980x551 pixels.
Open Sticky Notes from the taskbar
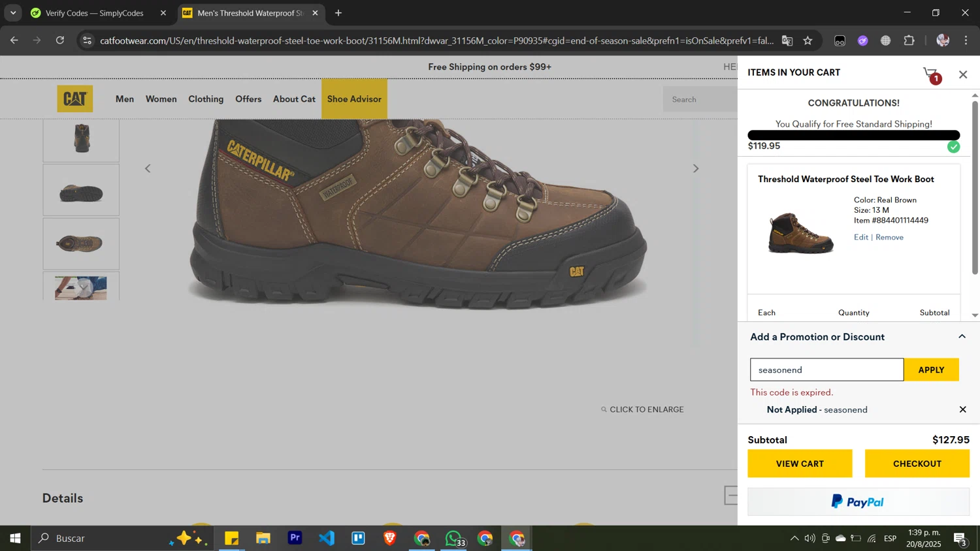click(231, 539)
